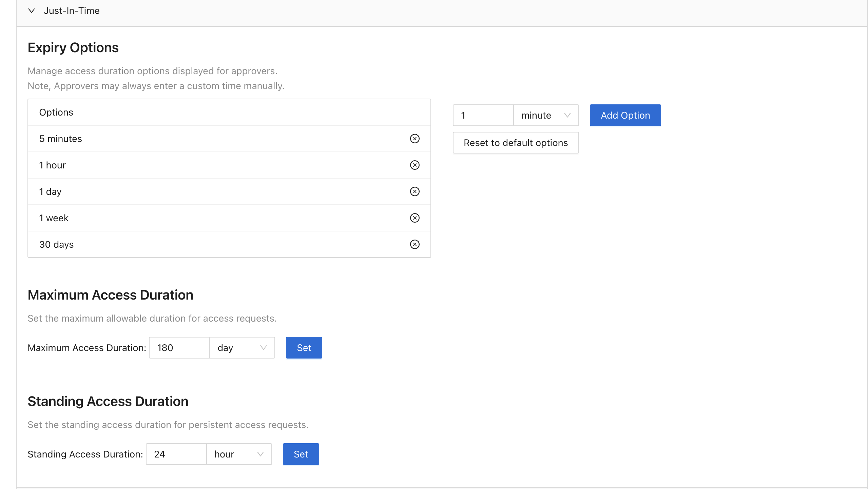Image resolution: width=868 pixels, height=489 pixels.
Task: Open Standing Access Duration hour dropdown
Action: (x=239, y=454)
